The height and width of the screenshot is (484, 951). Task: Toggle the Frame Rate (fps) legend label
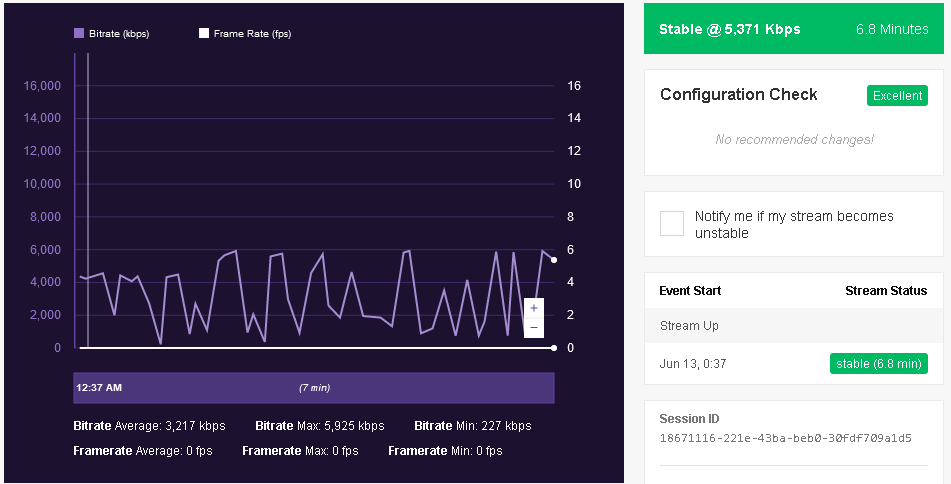252,34
